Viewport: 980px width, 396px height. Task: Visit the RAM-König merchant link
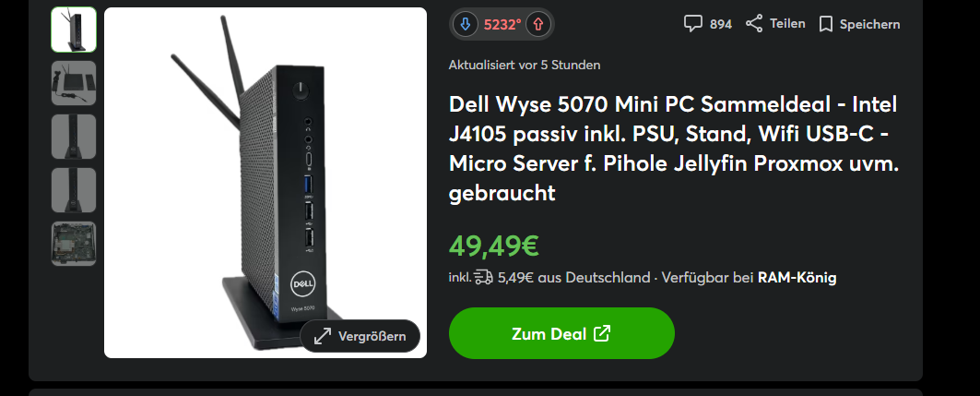pos(797,277)
